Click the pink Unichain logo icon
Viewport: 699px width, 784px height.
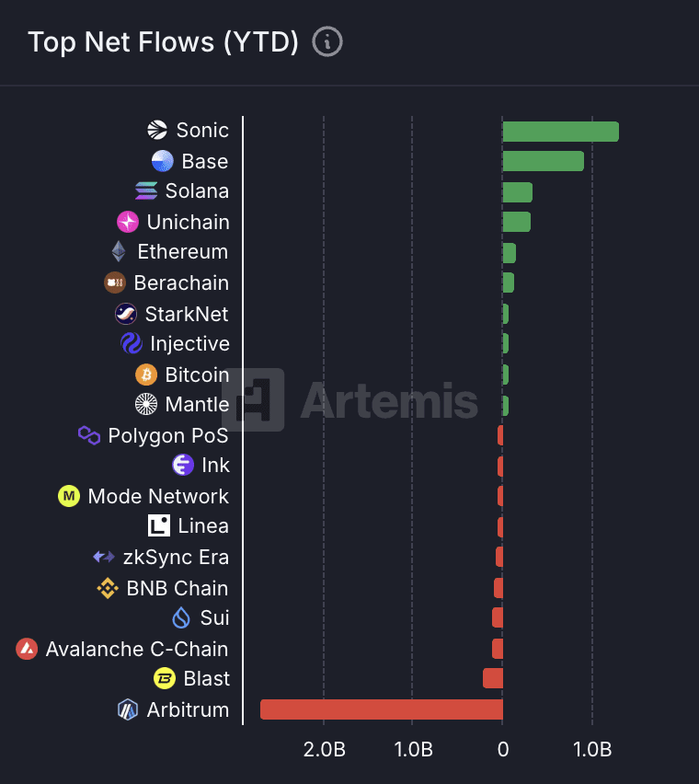[128, 222]
